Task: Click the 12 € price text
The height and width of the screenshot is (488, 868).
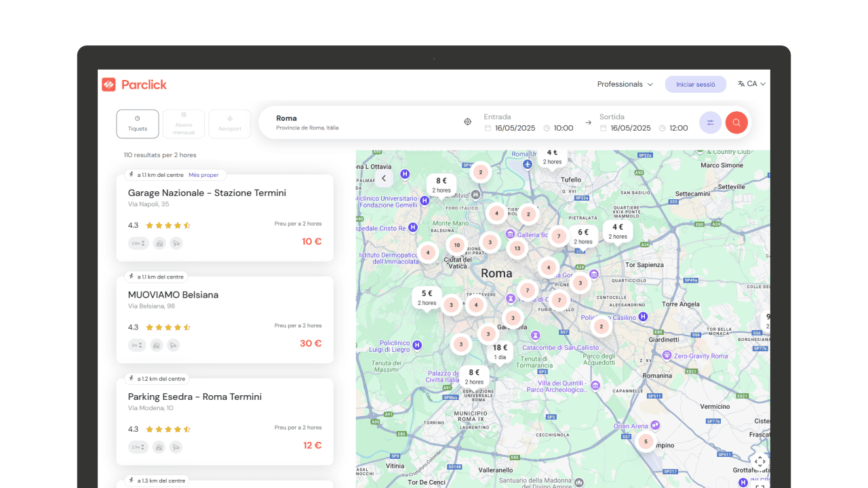Action: (313, 445)
